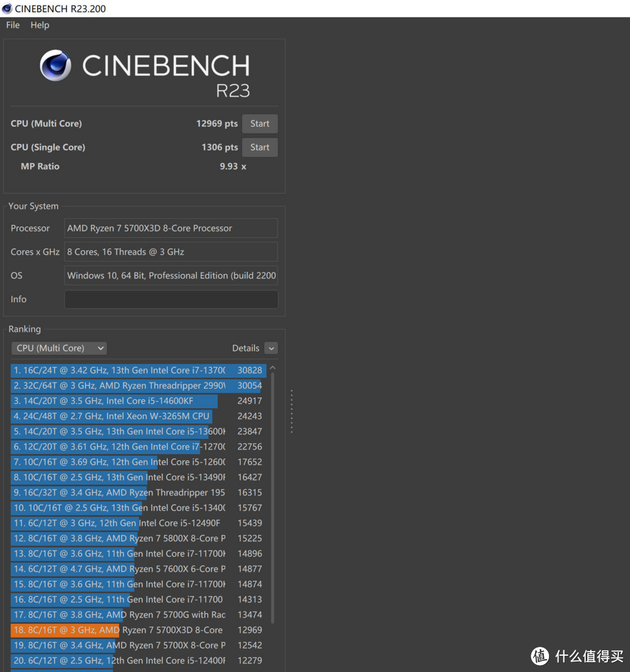Click the Info input field

pos(171,299)
